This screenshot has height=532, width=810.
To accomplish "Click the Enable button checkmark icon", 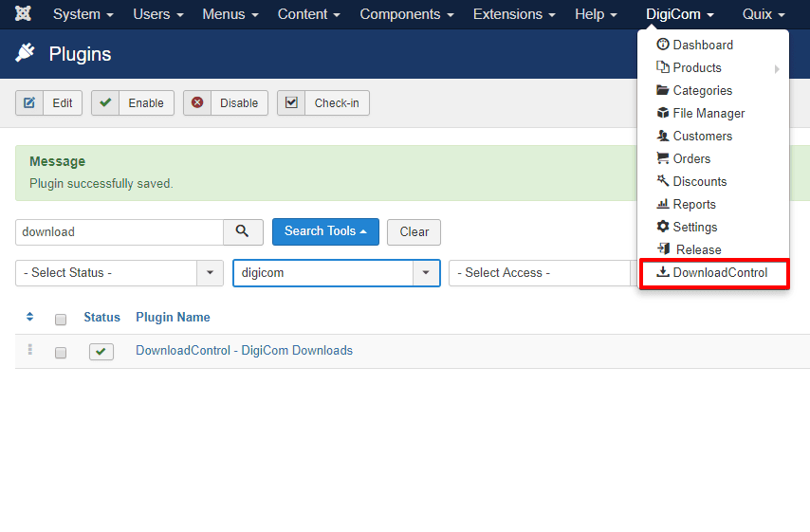I will (105, 103).
